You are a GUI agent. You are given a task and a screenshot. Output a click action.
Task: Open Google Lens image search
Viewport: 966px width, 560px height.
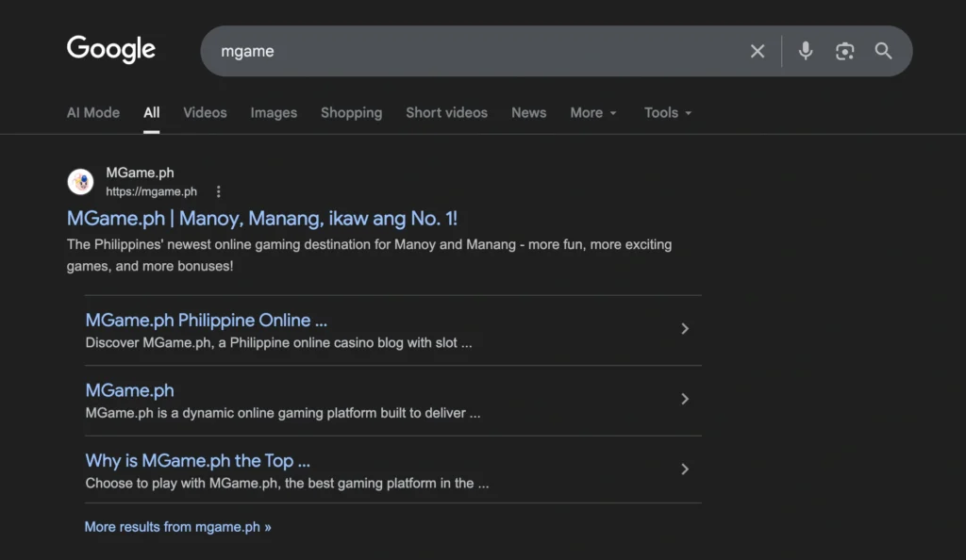[x=844, y=52]
